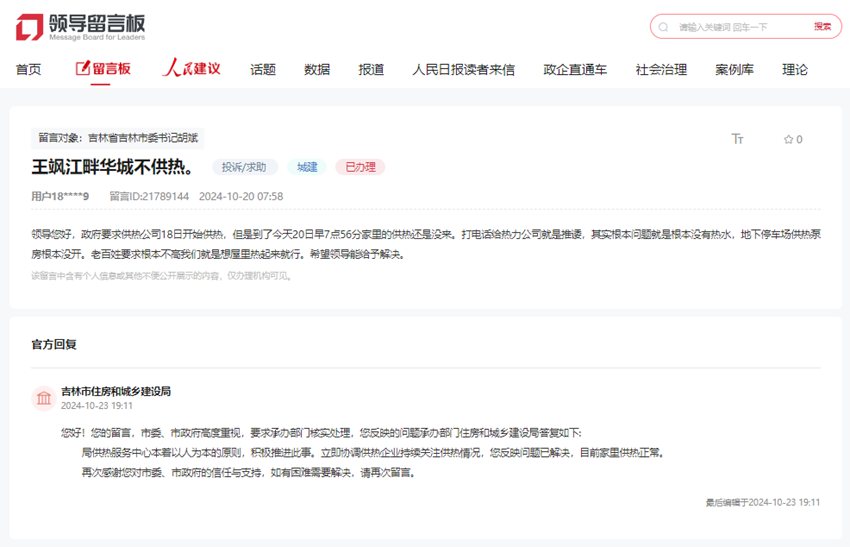Click the 吉林市住房和城乡建设局 avatar icon
Screen dimensions: 850x547
coord(44,398)
